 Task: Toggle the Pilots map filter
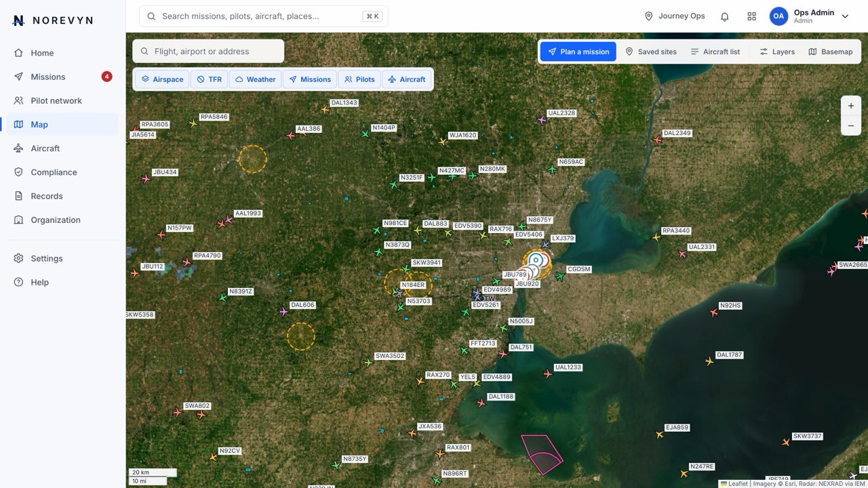359,79
